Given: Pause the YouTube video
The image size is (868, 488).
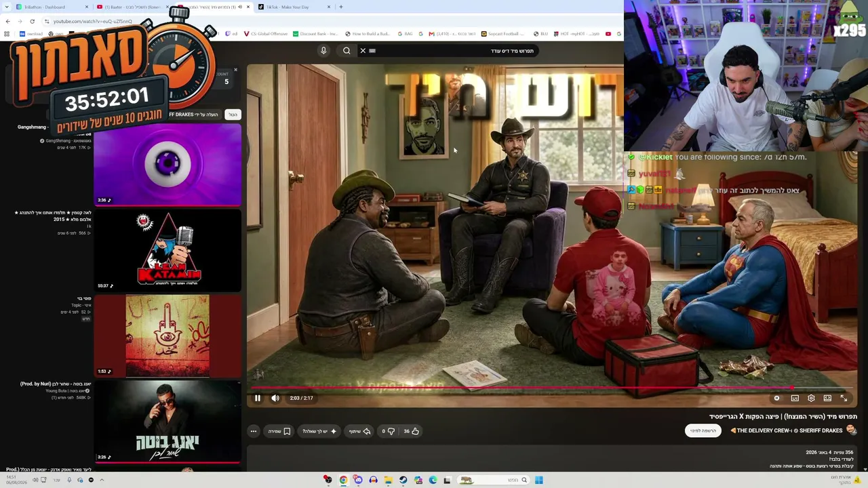Looking at the screenshot, I should click(258, 398).
